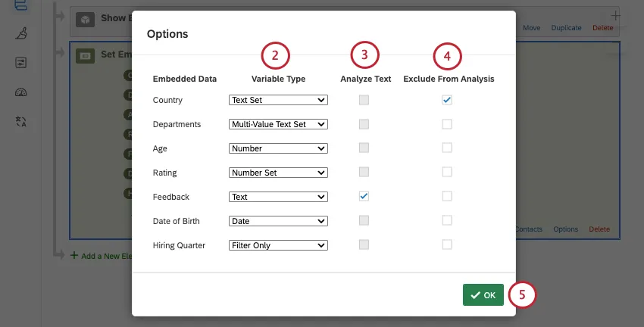The image size is (644, 327).
Task: Click the Country embedded data label
Action: pyautogui.click(x=167, y=100)
